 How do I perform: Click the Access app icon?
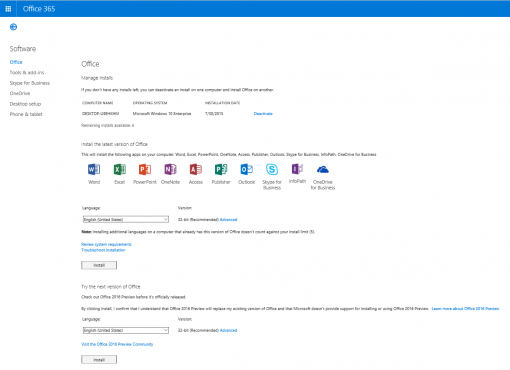click(196, 169)
